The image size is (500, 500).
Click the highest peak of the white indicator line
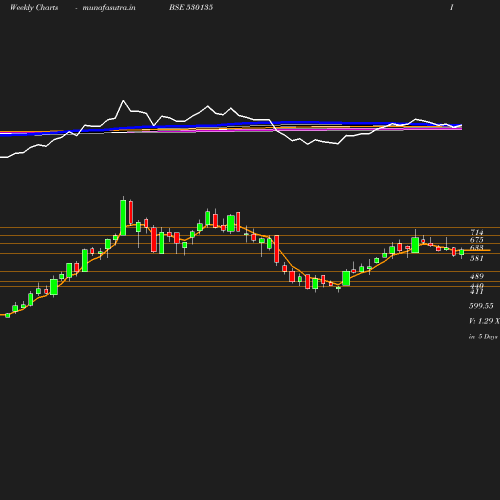(124, 100)
